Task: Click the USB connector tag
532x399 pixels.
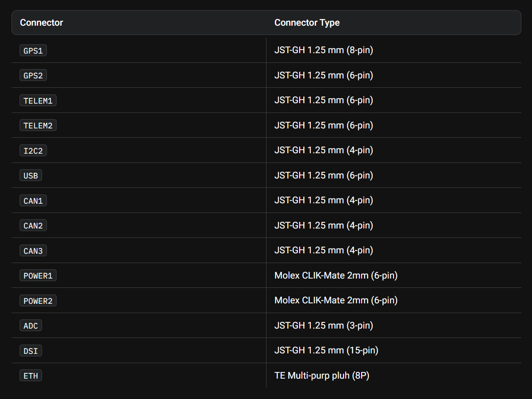Action: (x=31, y=176)
